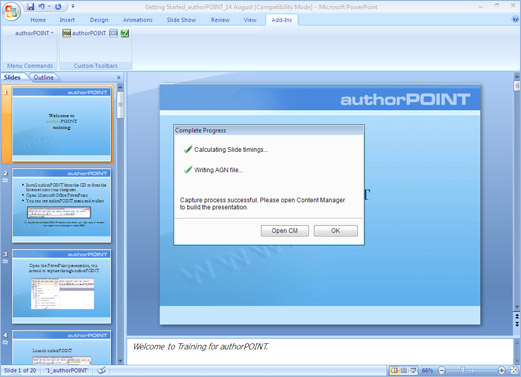Image resolution: width=521 pixels, height=377 pixels.
Task: Click the Open CM button
Action: [x=285, y=231]
